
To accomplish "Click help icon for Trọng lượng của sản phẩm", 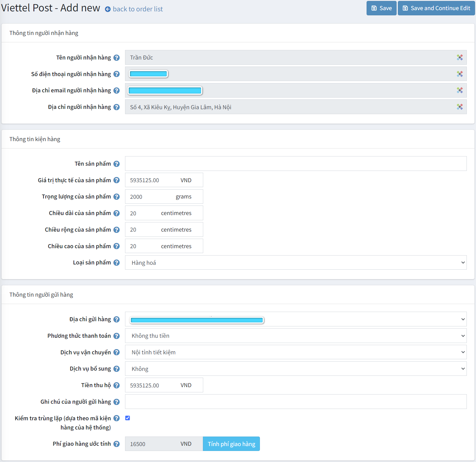I will 116,197.
